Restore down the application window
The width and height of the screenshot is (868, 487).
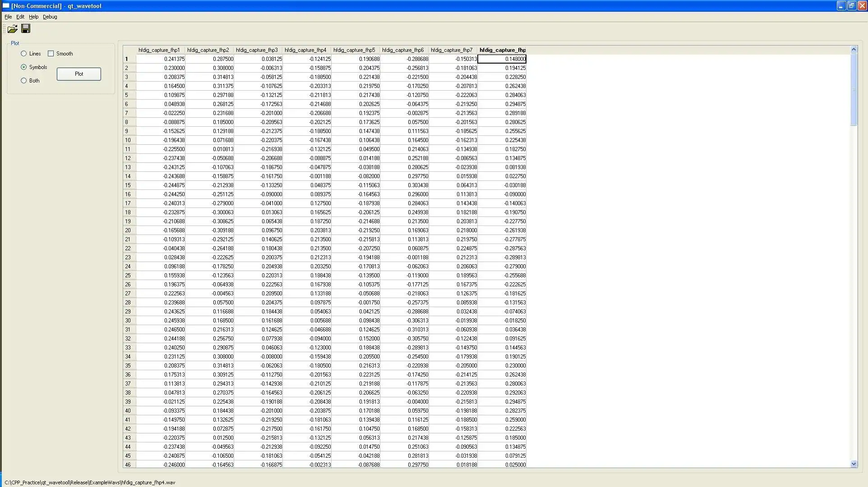point(851,6)
